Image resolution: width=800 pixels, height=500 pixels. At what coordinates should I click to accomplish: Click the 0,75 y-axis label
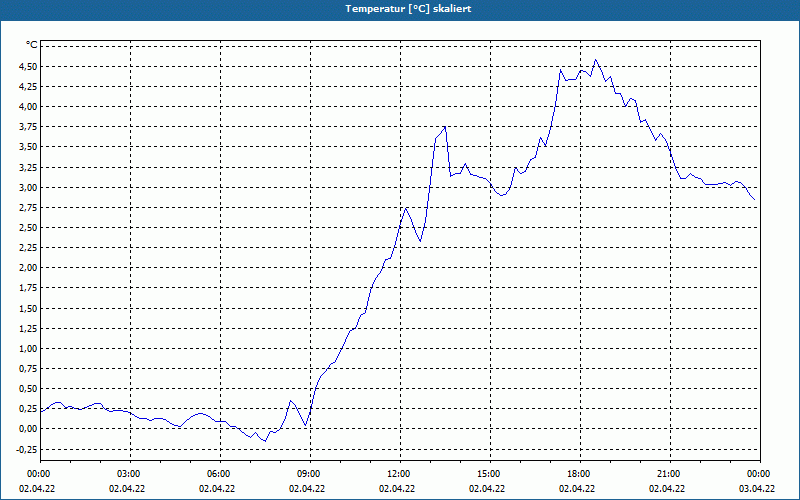(28, 369)
